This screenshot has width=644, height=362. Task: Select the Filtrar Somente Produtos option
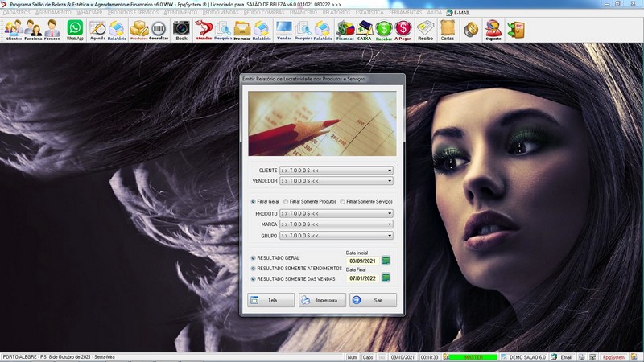[x=286, y=201]
